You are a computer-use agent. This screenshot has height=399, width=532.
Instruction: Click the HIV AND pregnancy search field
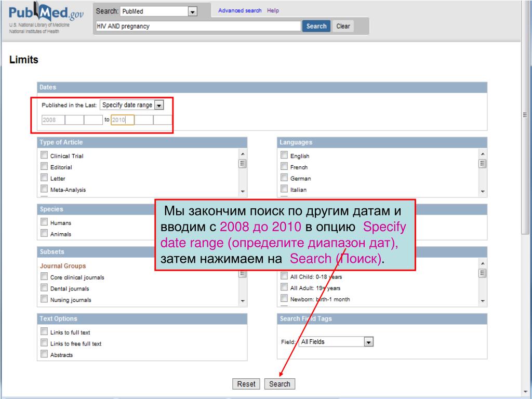click(x=198, y=26)
